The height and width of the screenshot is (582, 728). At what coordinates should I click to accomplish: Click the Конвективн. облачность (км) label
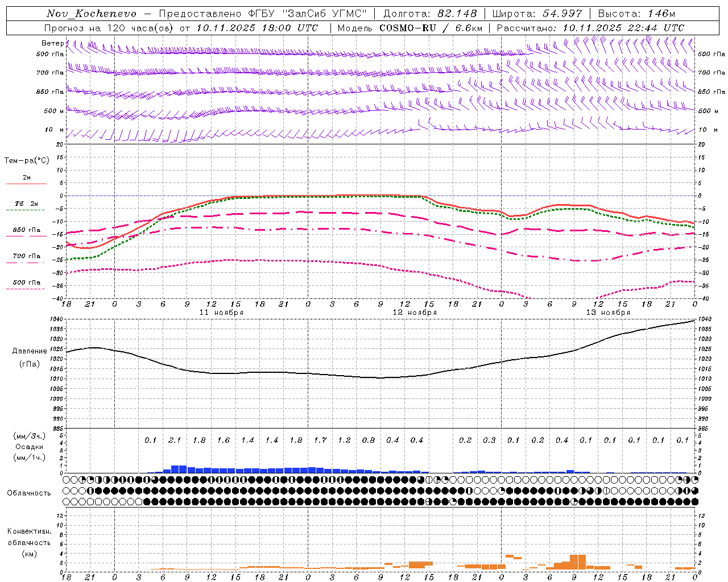pyautogui.click(x=29, y=543)
